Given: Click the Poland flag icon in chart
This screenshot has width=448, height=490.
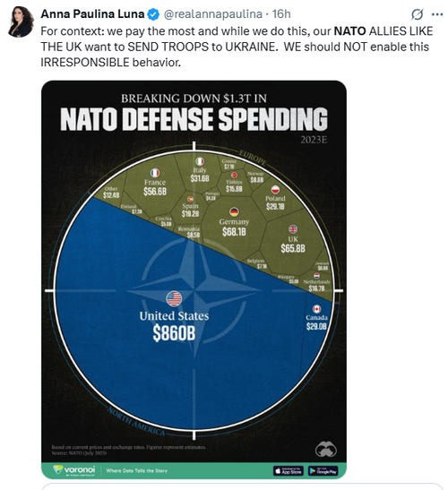Looking at the screenshot, I should point(275,189).
